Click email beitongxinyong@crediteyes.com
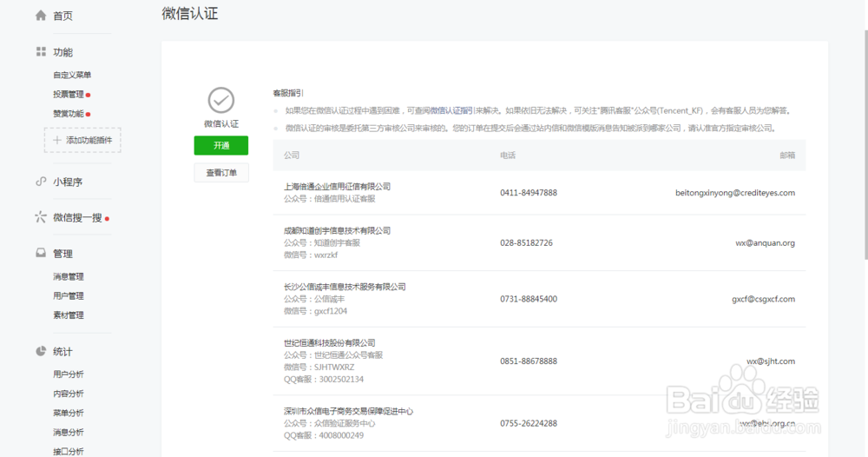868x457 pixels. point(735,193)
